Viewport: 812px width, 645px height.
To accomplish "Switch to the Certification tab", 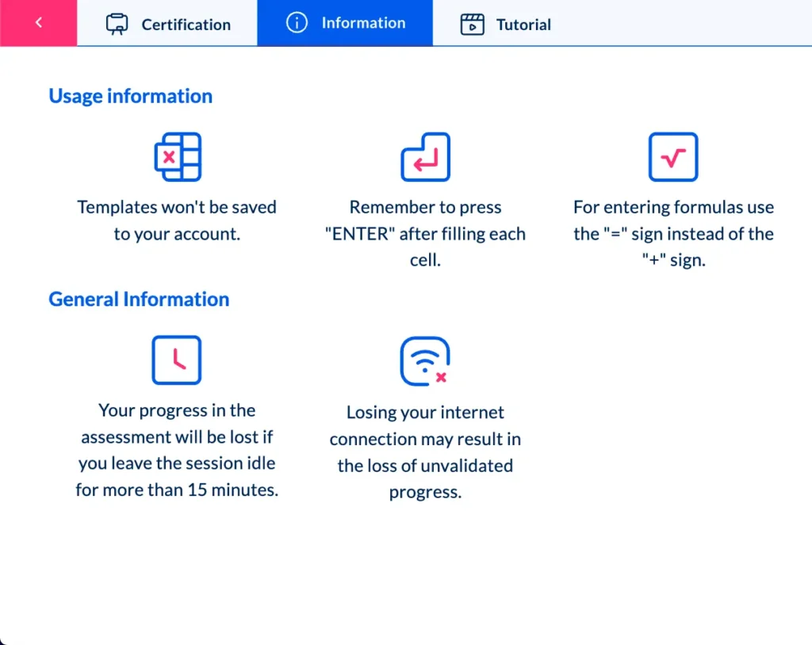I will 167,23.
